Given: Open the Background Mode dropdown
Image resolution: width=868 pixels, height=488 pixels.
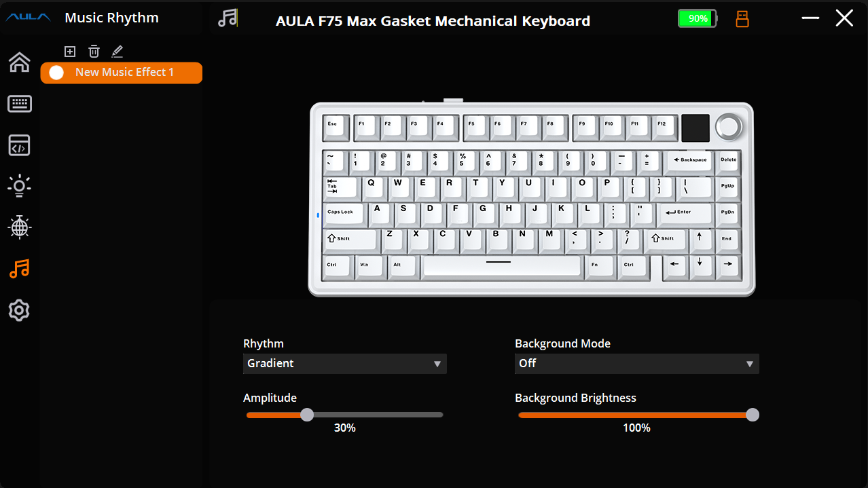Looking at the screenshot, I should [x=636, y=364].
